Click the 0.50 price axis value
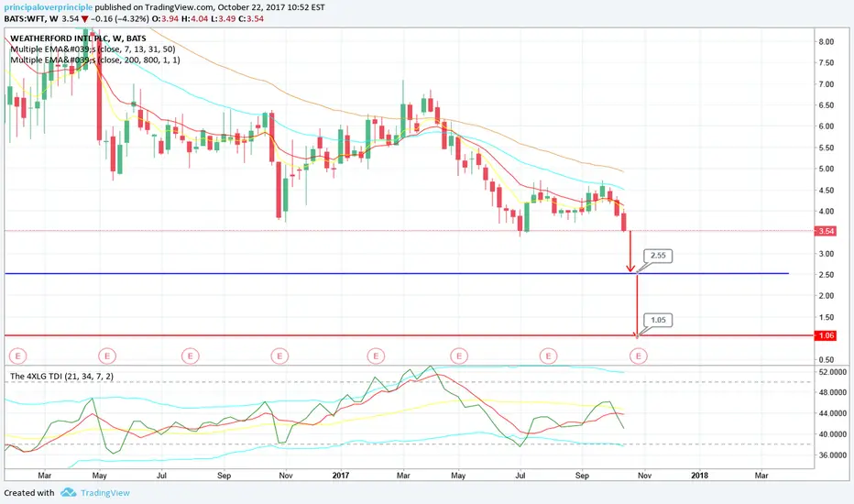The image size is (854, 504). tap(826, 359)
